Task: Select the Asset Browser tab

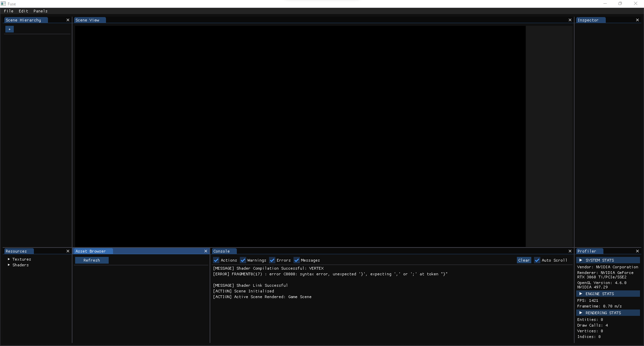Action: [93, 251]
